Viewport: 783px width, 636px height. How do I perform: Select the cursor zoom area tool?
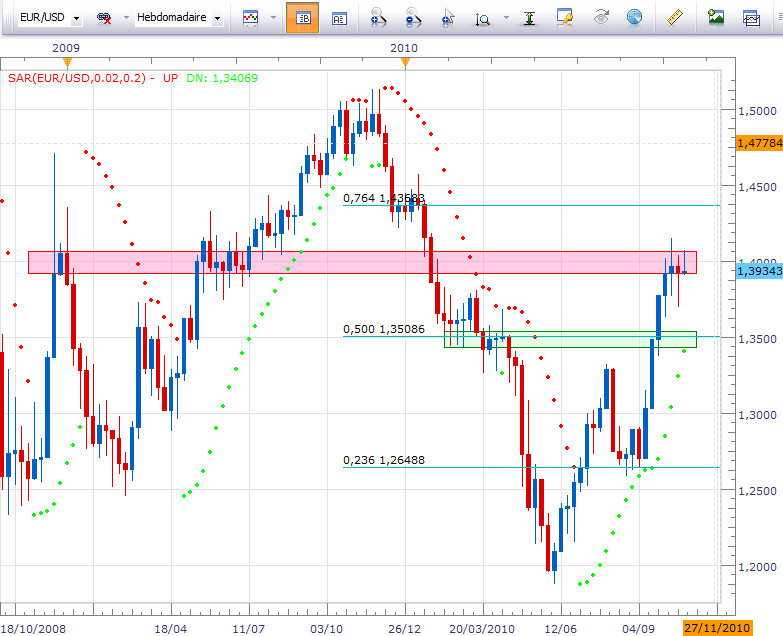pyautogui.click(x=447, y=17)
